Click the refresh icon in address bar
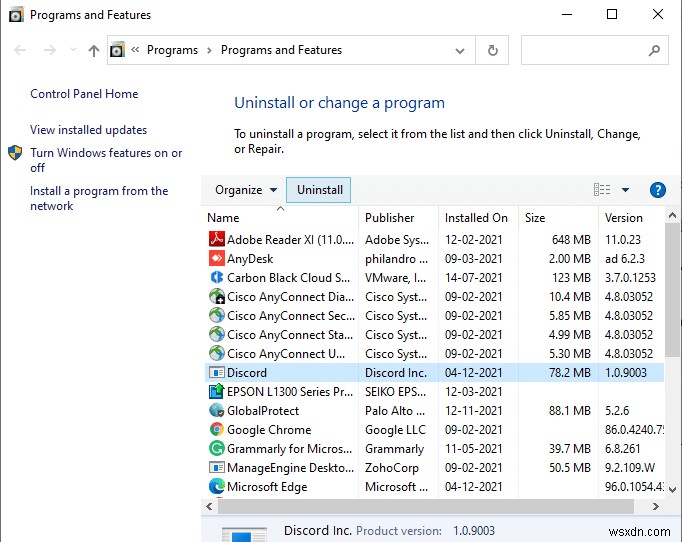 tap(492, 50)
